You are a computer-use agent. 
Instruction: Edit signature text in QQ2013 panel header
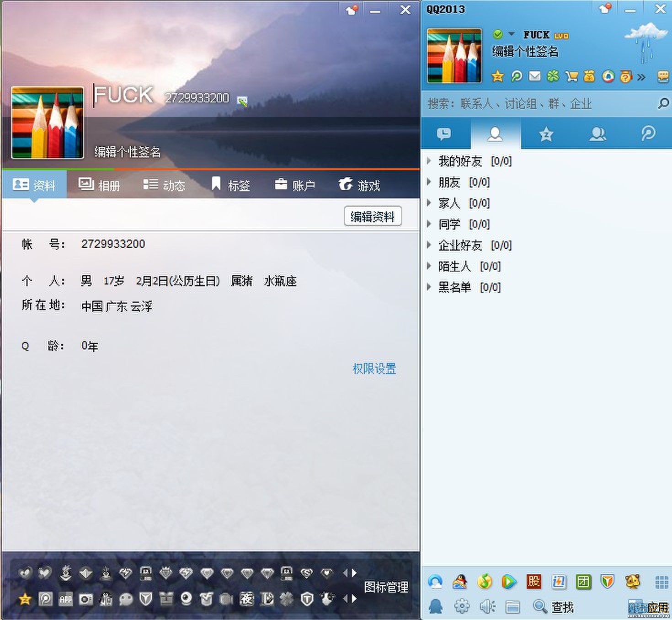[525, 52]
